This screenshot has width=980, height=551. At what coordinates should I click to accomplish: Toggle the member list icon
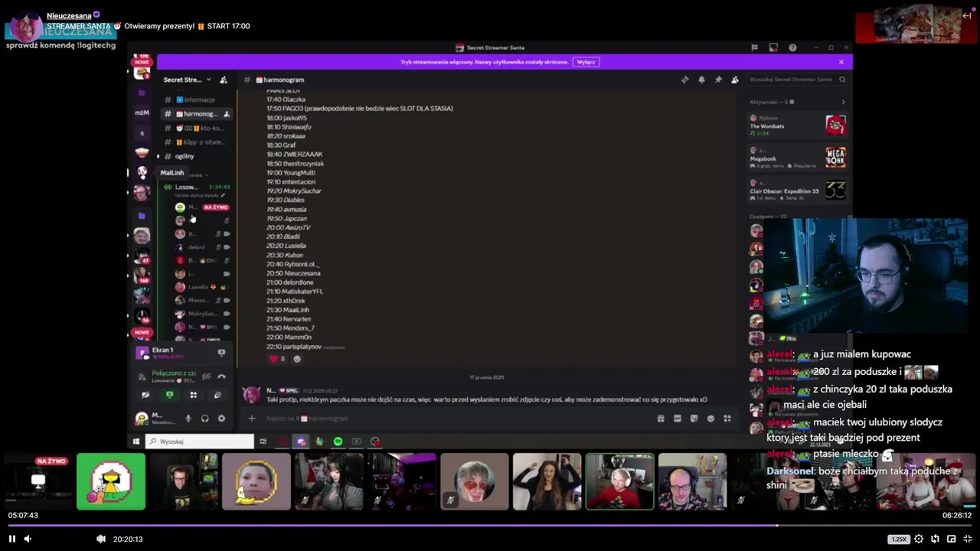(x=735, y=80)
